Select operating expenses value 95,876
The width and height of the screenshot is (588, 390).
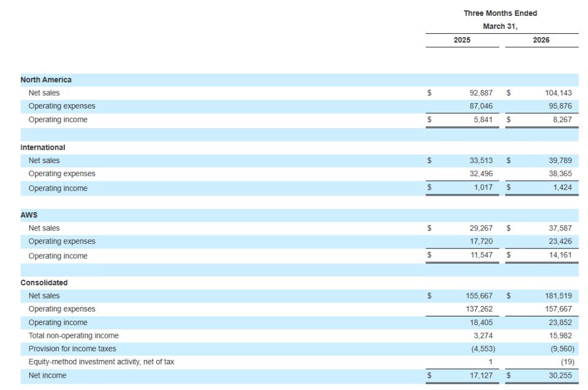pyautogui.click(x=560, y=106)
